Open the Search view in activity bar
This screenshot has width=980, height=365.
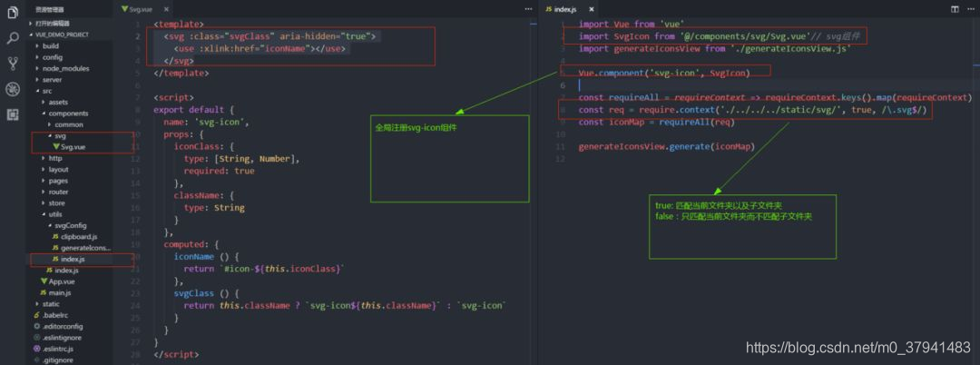pos(12,38)
